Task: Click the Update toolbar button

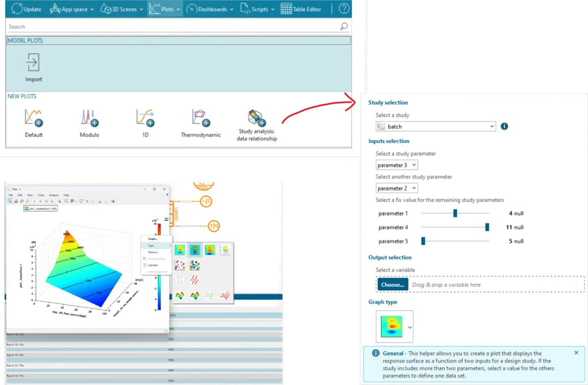Action: 25,9
